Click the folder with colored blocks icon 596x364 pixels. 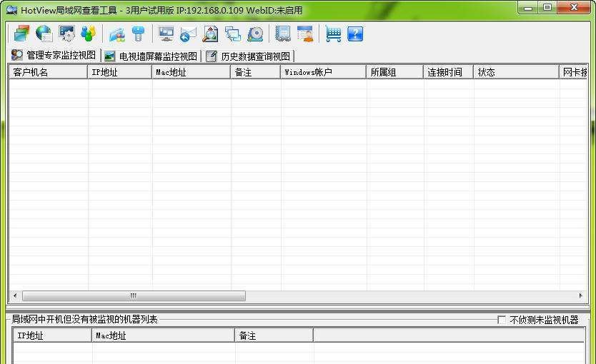tap(117, 34)
